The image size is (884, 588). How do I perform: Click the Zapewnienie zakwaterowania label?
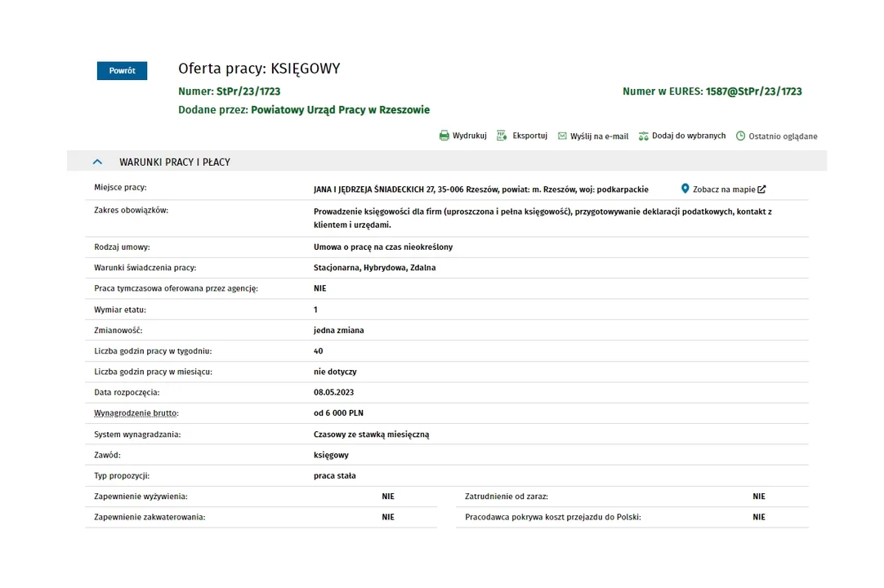tap(150, 517)
